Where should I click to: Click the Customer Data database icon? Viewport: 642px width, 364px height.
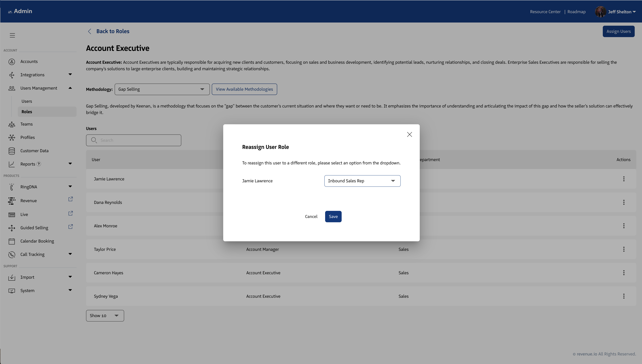tap(12, 151)
